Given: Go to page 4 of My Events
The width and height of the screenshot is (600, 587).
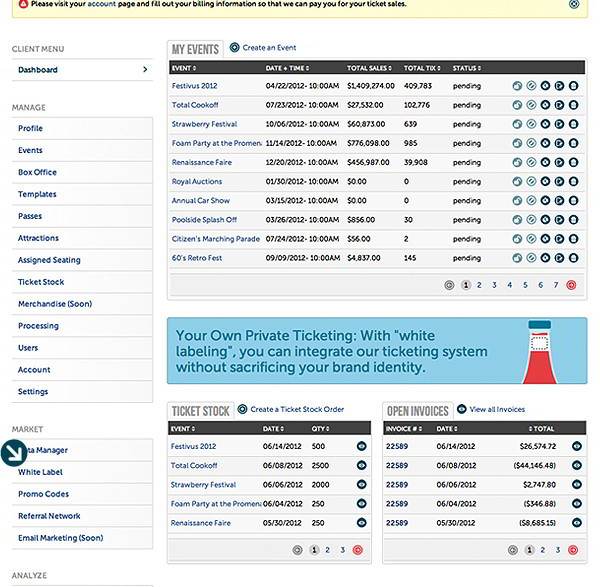Looking at the screenshot, I should point(510,285).
